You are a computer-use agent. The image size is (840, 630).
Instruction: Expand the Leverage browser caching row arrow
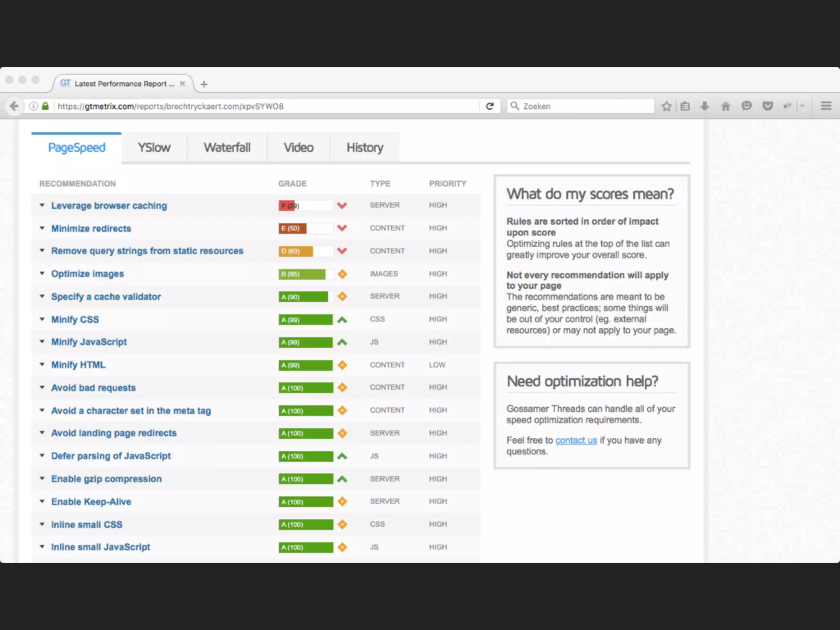click(x=42, y=205)
